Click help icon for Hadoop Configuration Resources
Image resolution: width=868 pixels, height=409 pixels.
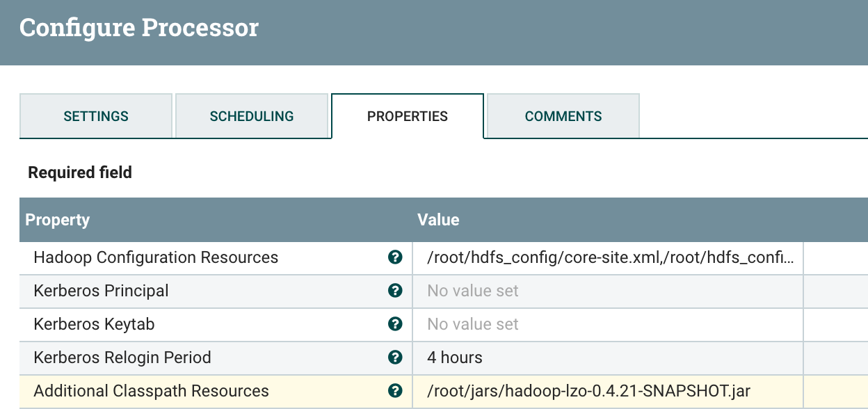coord(395,257)
